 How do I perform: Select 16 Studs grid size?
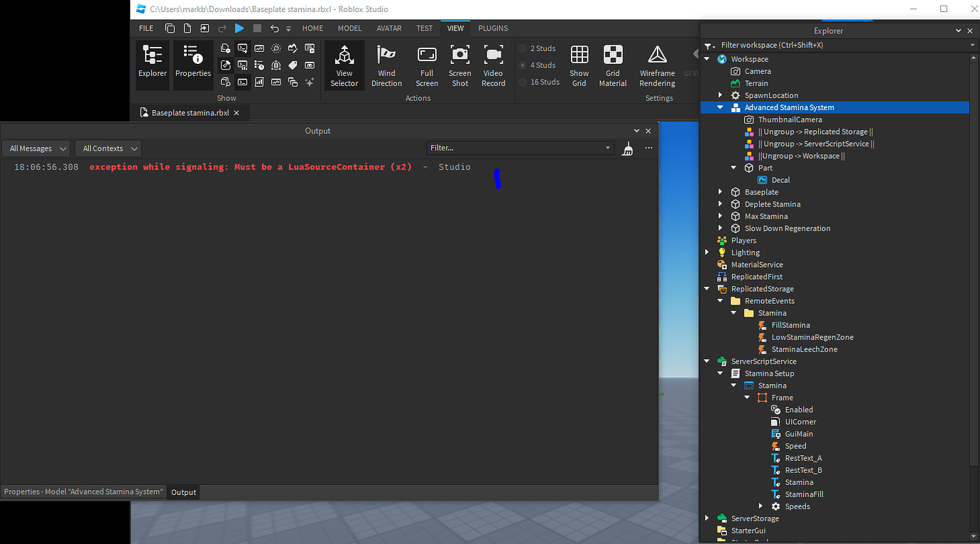(540, 82)
